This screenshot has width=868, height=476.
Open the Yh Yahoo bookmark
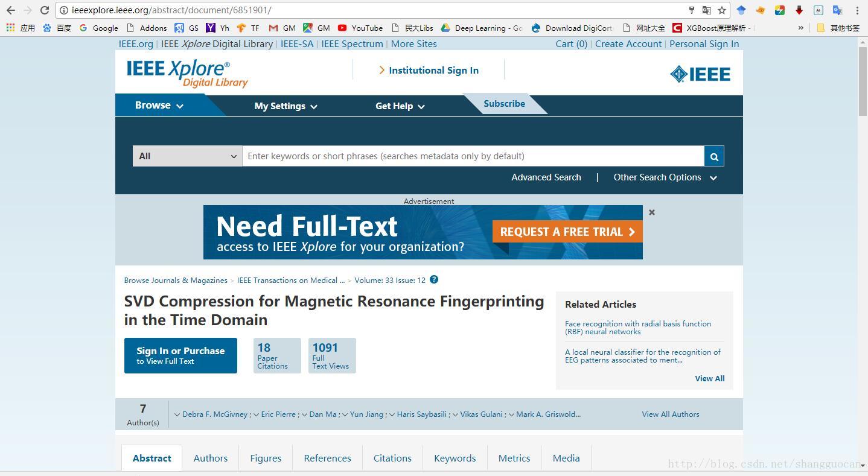point(218,28)
